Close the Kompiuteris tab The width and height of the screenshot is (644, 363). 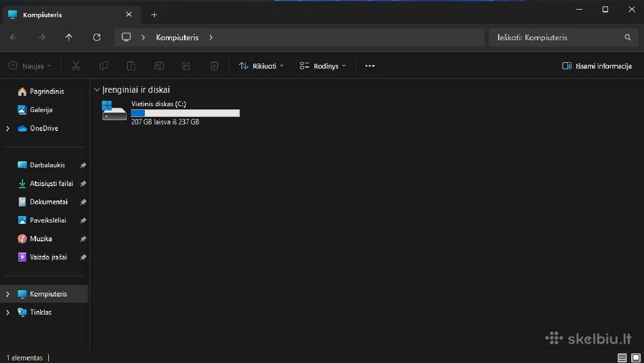129,14
